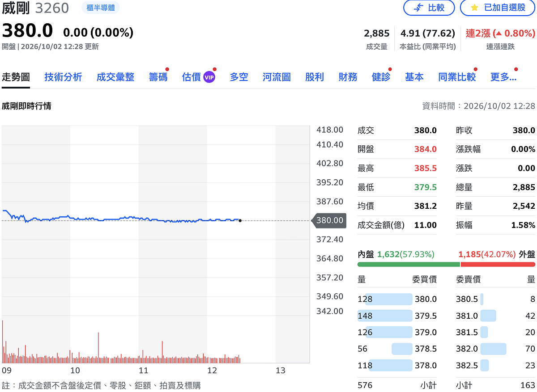Viewport: 537px width, 392px height.
Task: Click the 外盤 1,185(42.07%) label
Action: pos(497,254)
